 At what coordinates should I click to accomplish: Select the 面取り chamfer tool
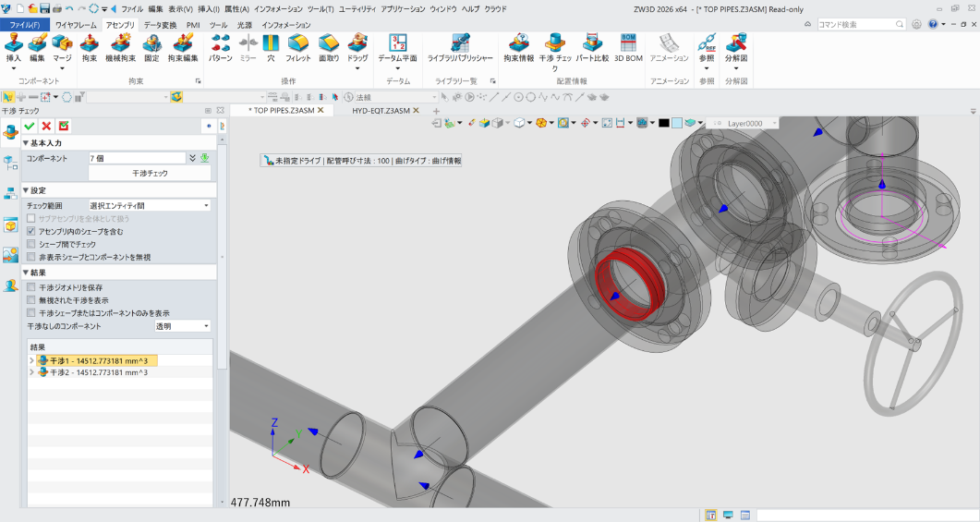coord(329,48)
